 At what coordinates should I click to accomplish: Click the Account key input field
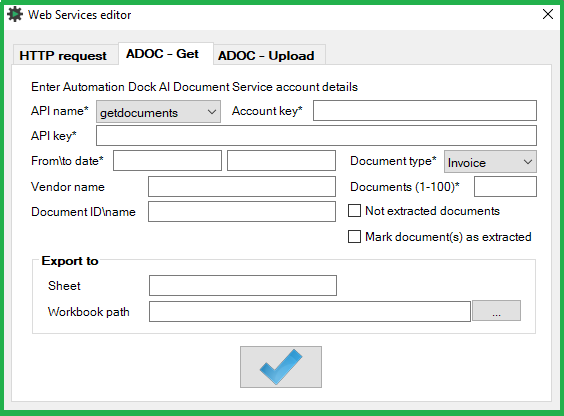tap(425, 111)
